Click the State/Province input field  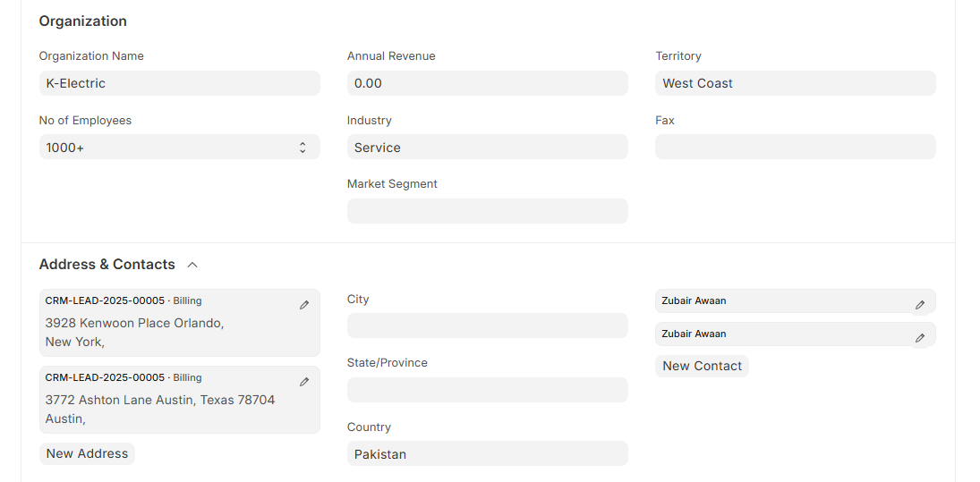click(487, 390)
